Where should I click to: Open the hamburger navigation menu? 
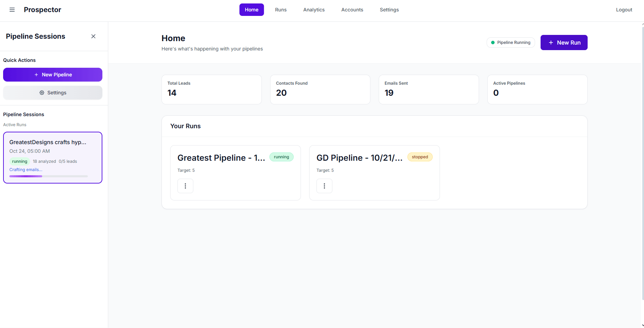pos(12,10)
